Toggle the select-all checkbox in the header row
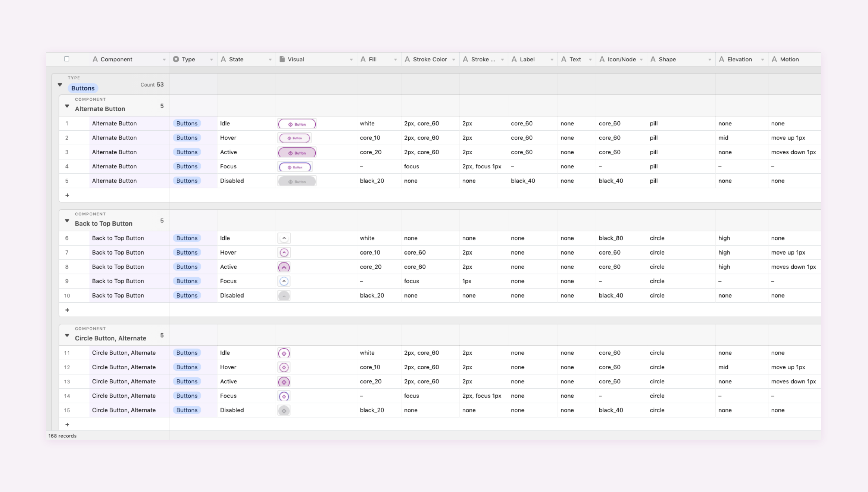The image size is (868, 492). (x=66, y=59)
